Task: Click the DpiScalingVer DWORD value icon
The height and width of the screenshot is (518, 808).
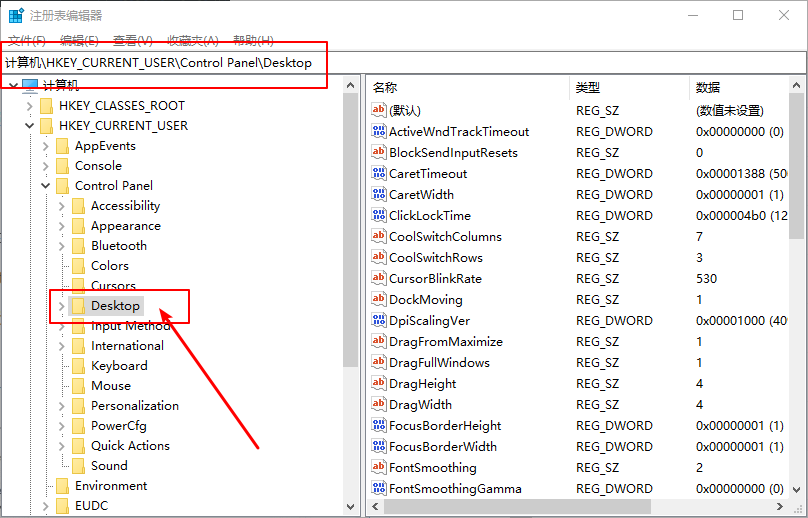Action: (x=379, y=321)
